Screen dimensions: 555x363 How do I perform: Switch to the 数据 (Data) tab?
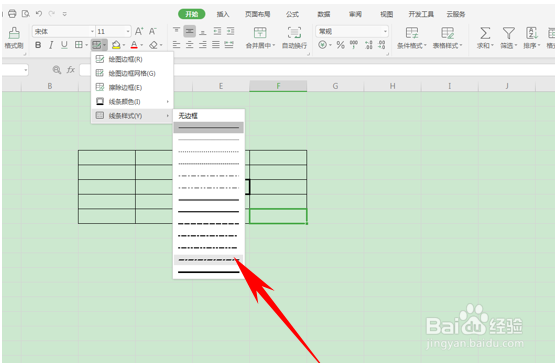pyautogui.click(x=324, y=14)
